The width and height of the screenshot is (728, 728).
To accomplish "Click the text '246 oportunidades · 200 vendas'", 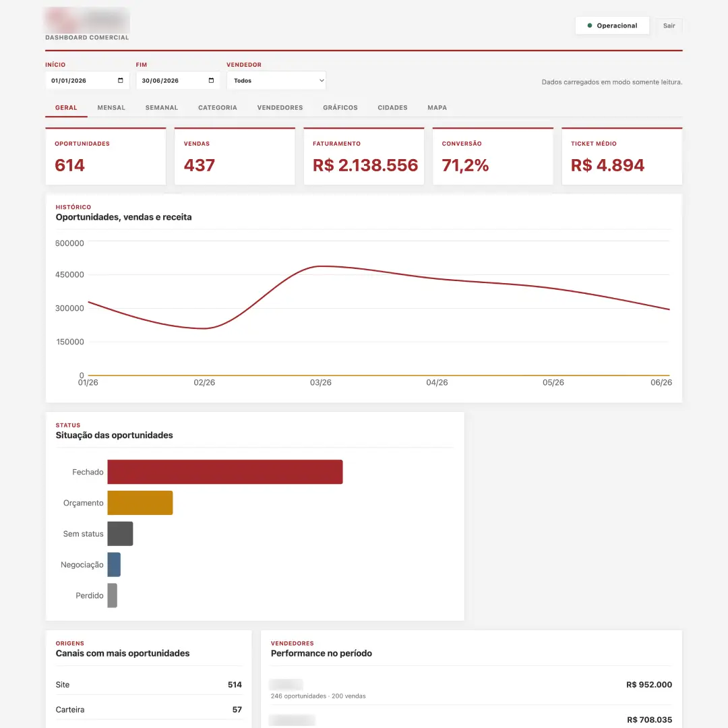I will tap(318, 696).
